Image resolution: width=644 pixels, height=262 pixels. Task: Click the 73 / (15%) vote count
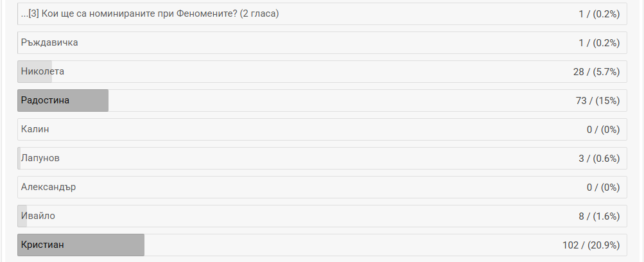tap(597, 100)
